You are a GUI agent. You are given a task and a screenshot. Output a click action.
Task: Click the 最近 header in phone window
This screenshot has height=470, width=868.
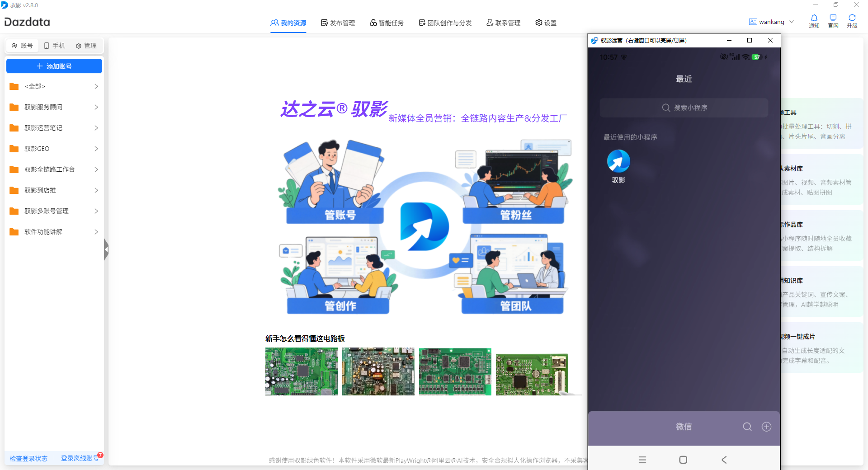[x=684, y=79]
